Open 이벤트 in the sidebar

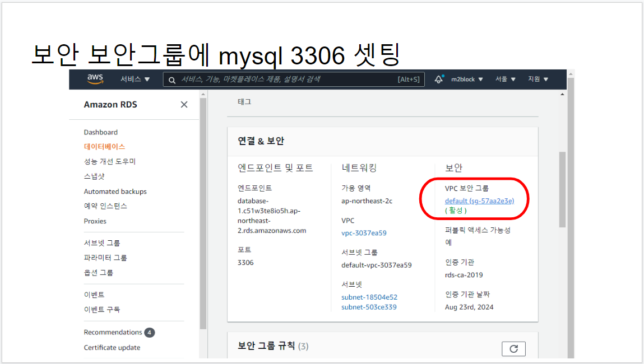(94, 295)
